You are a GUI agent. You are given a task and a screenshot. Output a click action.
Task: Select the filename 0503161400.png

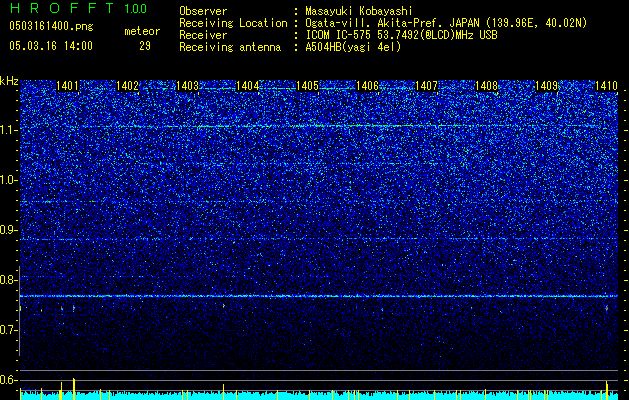tap(51, 27)
